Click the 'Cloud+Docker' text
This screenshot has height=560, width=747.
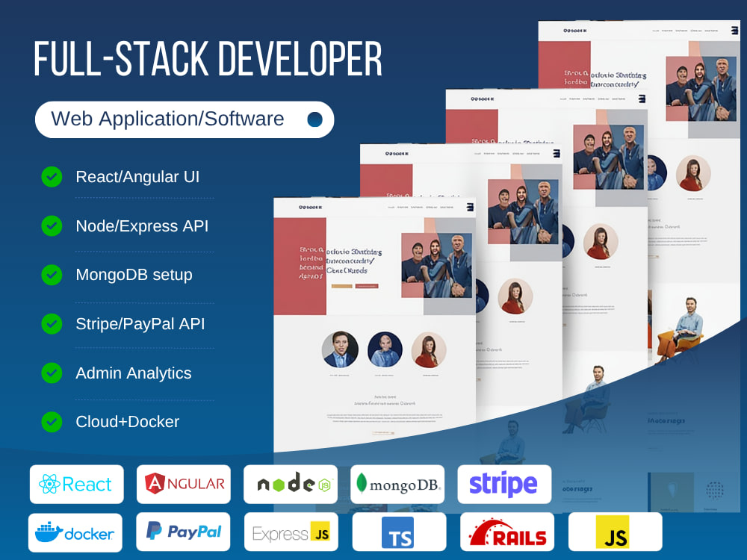(127, 421)
